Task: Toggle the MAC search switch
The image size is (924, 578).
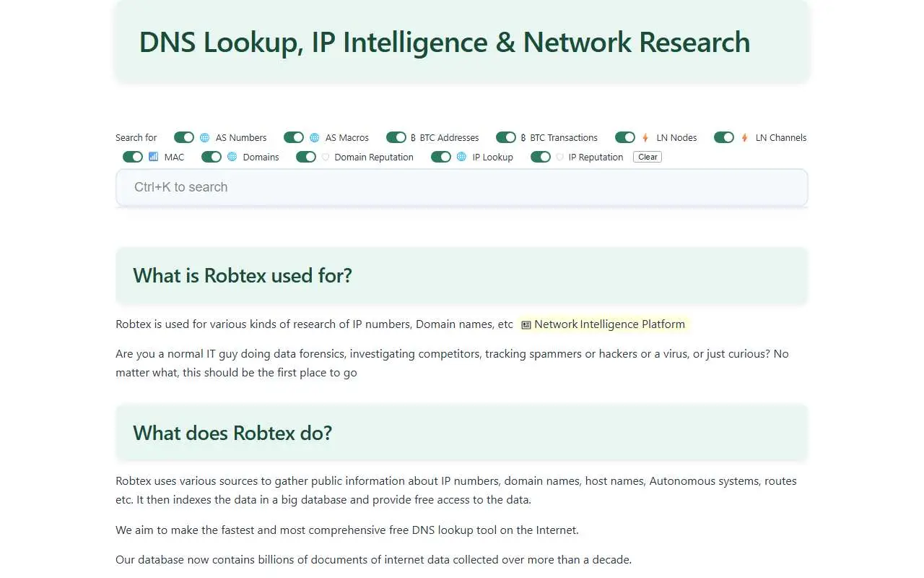Action: point(133,157)
